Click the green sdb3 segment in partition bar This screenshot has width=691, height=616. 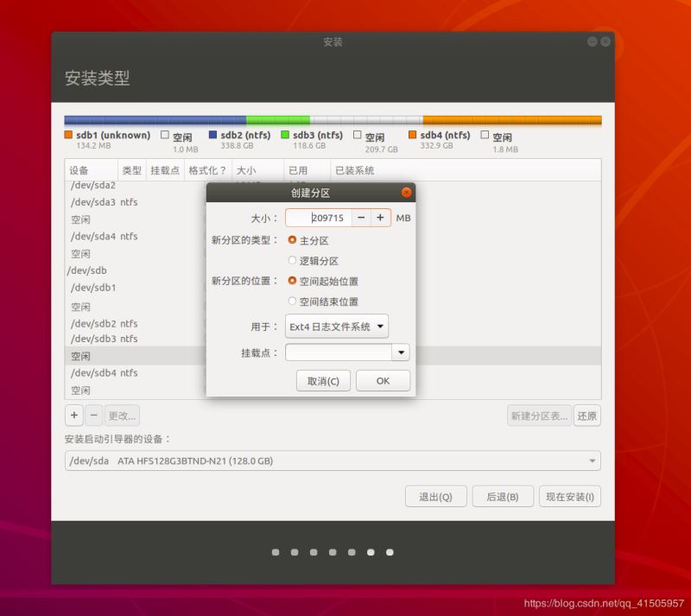click(x=277, y=120)
